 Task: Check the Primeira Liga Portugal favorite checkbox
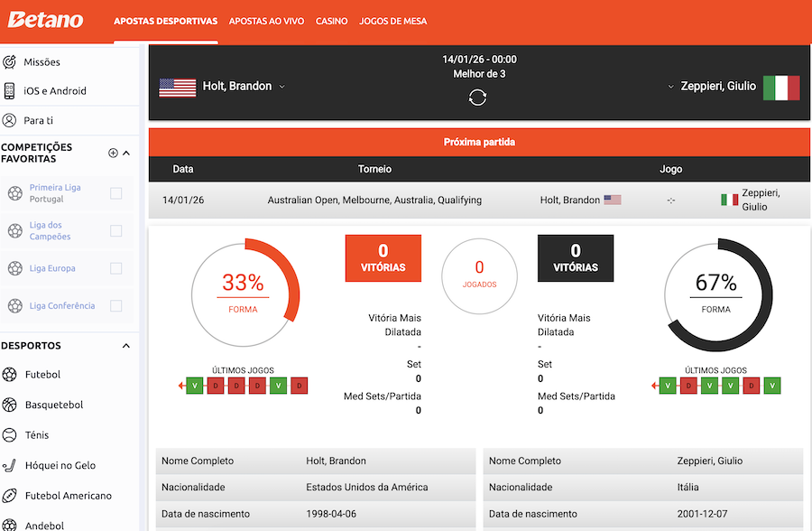pyautogui.click(x=115, y=192)
